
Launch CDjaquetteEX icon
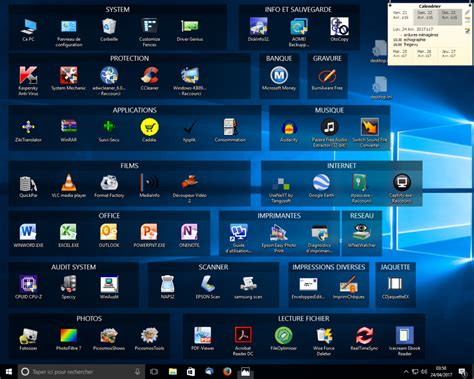[395, 284]
